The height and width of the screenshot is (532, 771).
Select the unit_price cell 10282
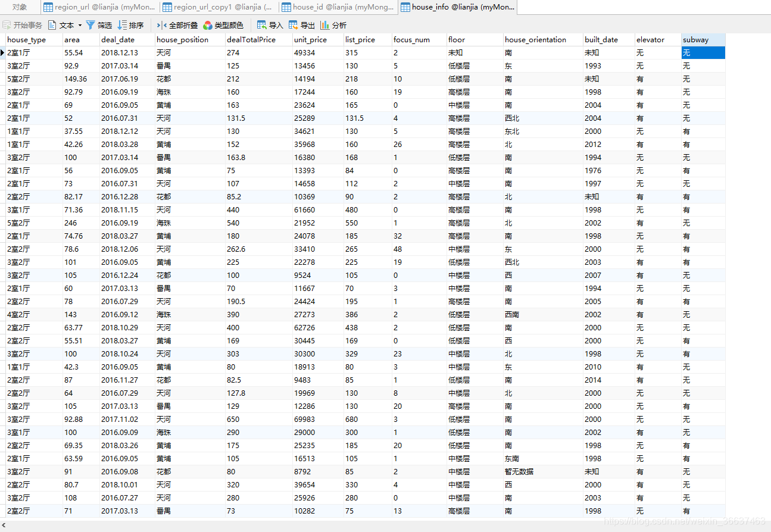coord(319,511)
